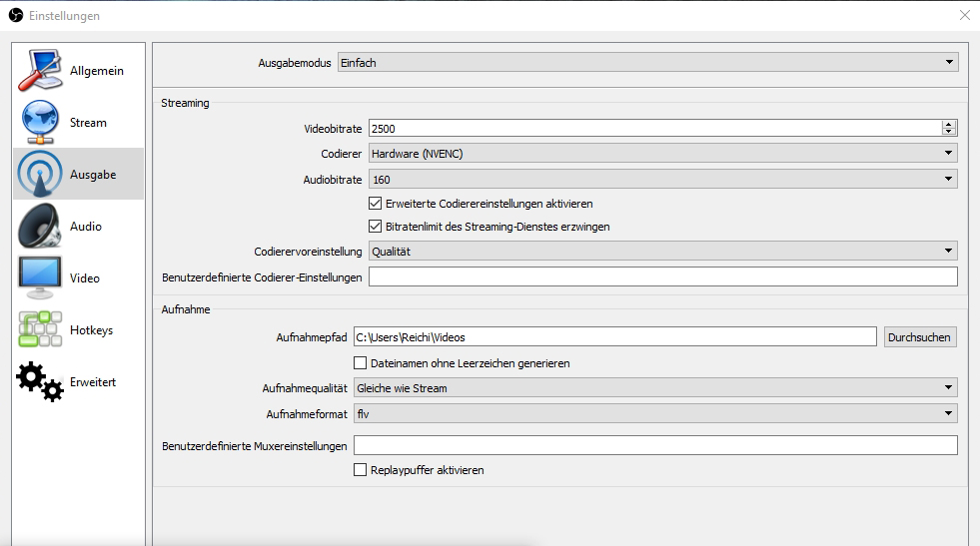The height and width of the screenshot is (546, 980).
Task: Expand the Aufnahmequalität dropdown
Action: coord(655,387)
